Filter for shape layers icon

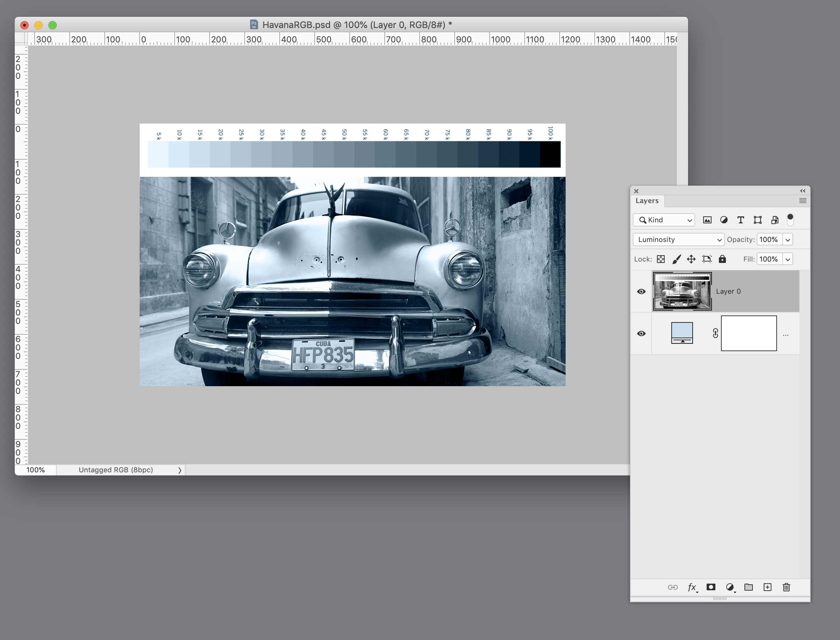click(x=757, y=220)
